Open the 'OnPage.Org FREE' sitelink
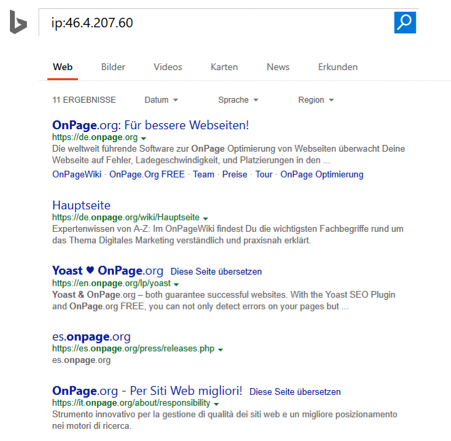This screenshot has width=451, height=441. coord(147,174)
